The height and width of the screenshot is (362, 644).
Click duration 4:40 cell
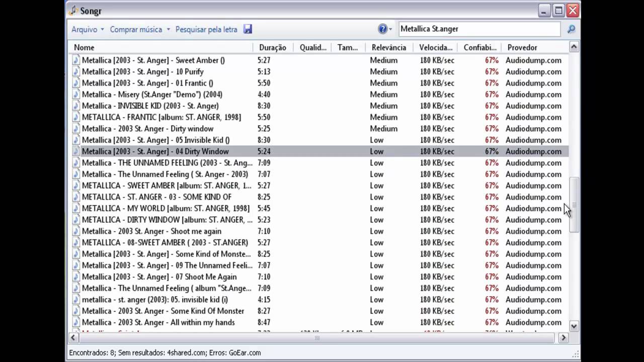pos(264,95)
